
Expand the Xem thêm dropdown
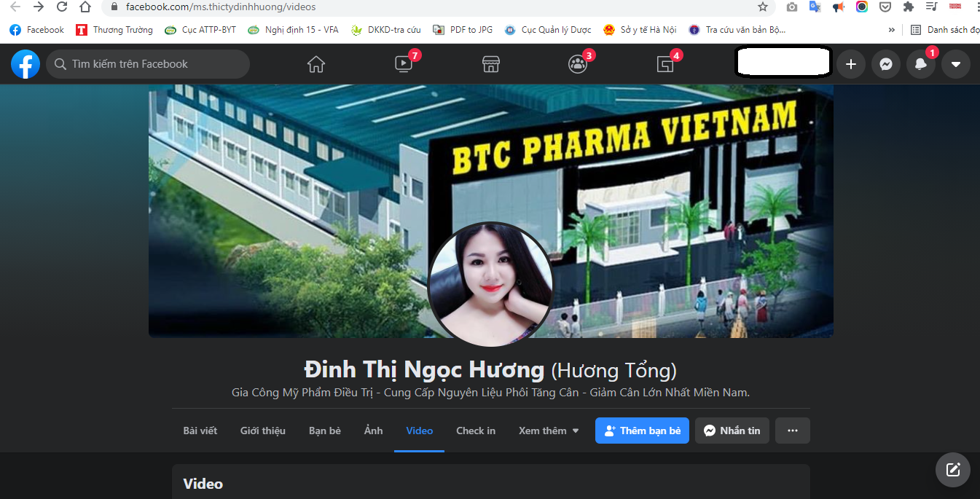pos(549,431)
